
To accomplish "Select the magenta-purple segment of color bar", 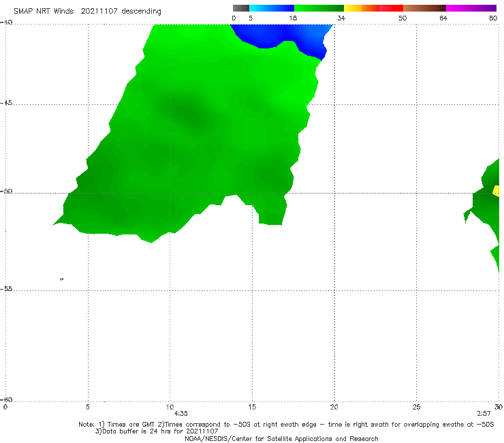I will [471, 8].
